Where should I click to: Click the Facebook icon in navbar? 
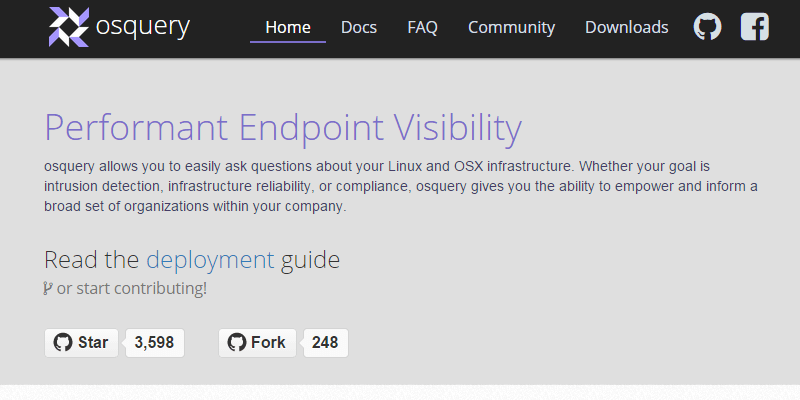[x=755, y=27]
